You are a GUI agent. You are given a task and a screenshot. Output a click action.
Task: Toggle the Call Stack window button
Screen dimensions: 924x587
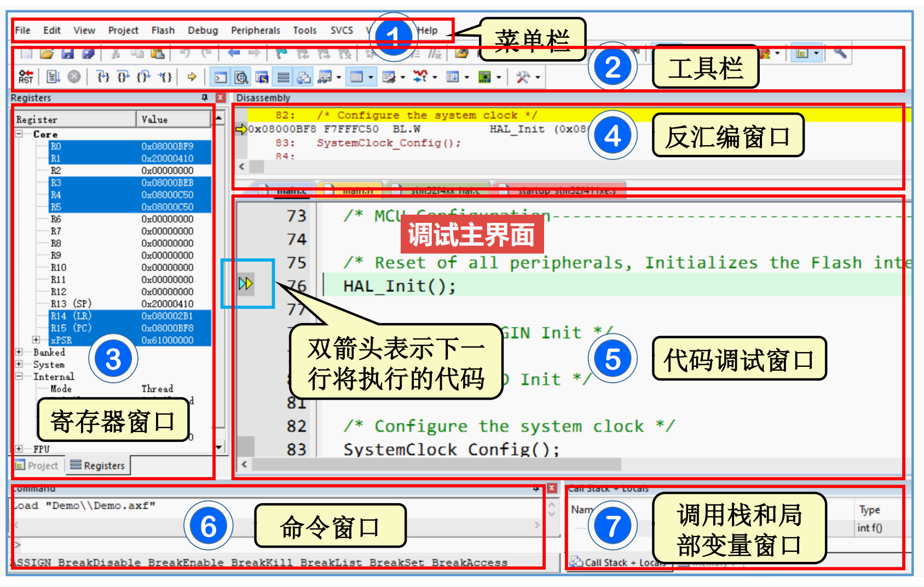coord(304,77)
